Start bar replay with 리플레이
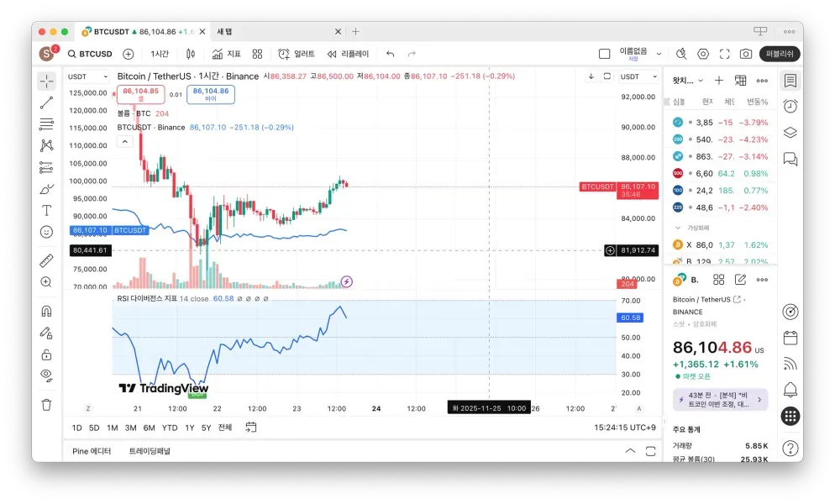Screen dimensions: 835x504 (x=348, y=54)
